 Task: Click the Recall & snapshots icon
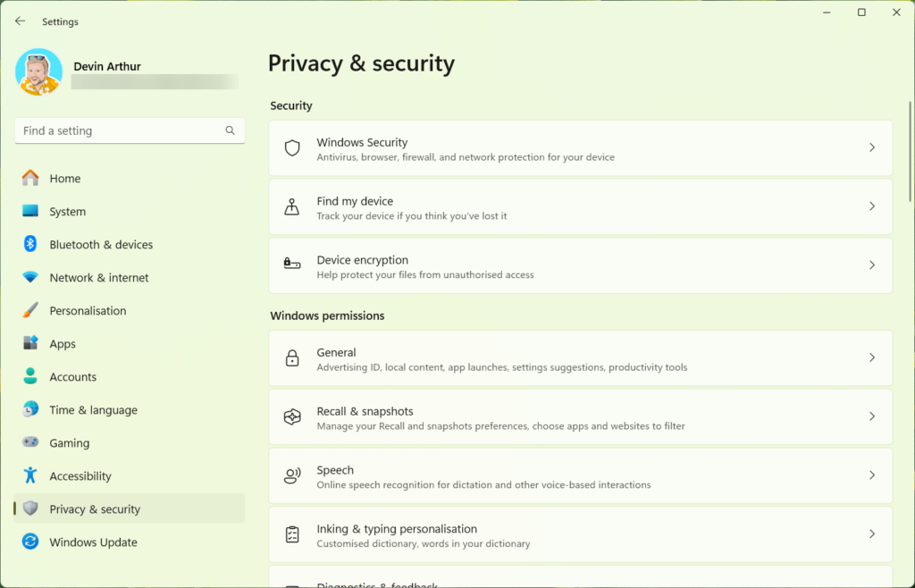click(x=292, y=417)
